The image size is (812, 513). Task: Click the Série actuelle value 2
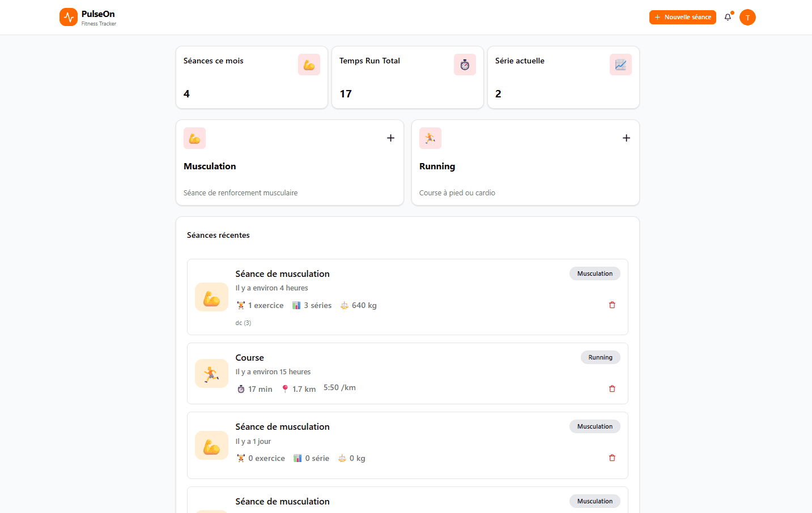click(x=498, y=94)
